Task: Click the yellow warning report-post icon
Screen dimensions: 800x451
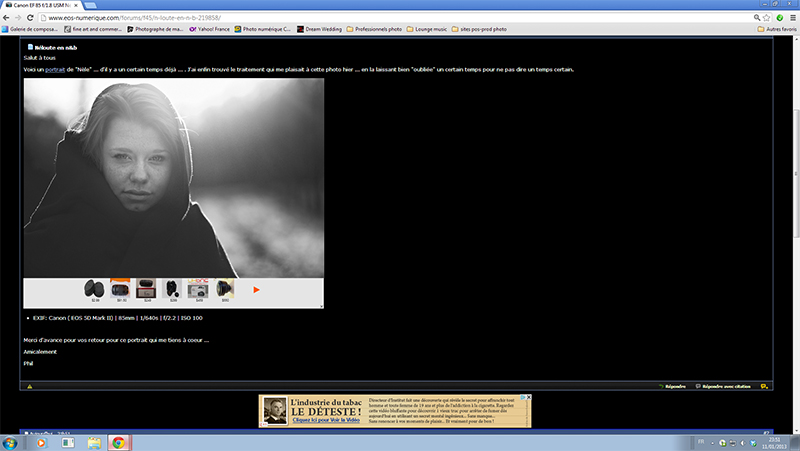Action: [29, 386]
